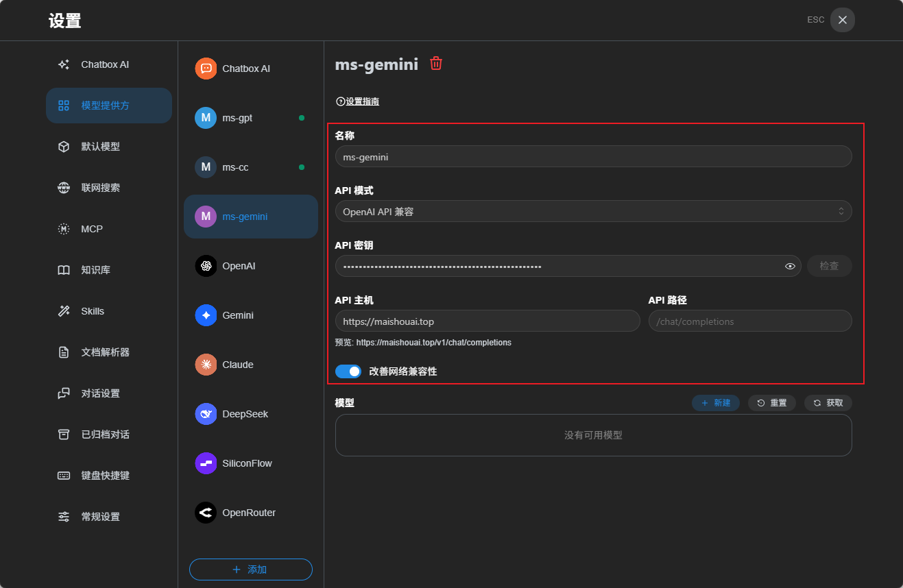This screenshot has height=588, width=903.
Task: Click the 常规设置 sliders icon
Action: 64,517
